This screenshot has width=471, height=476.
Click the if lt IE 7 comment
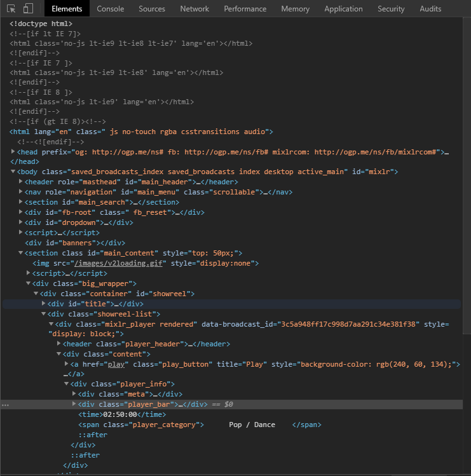[45, 34]
